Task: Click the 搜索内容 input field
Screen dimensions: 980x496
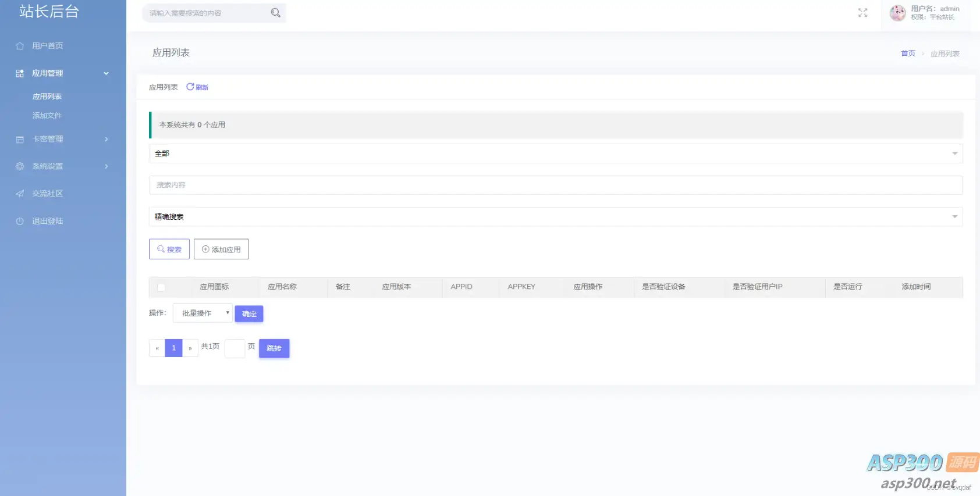Action: [x=556, y=185]
